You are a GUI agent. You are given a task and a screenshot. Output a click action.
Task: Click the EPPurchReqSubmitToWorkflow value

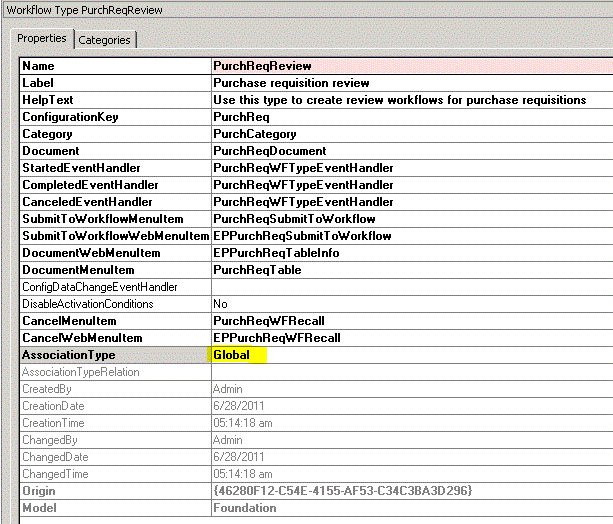click(x=302, y=236)
